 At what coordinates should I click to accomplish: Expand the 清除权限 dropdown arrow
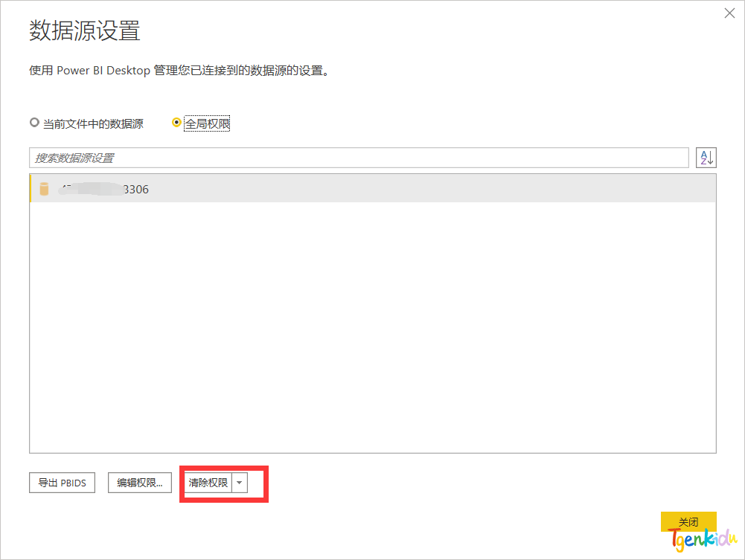[239, 483]
